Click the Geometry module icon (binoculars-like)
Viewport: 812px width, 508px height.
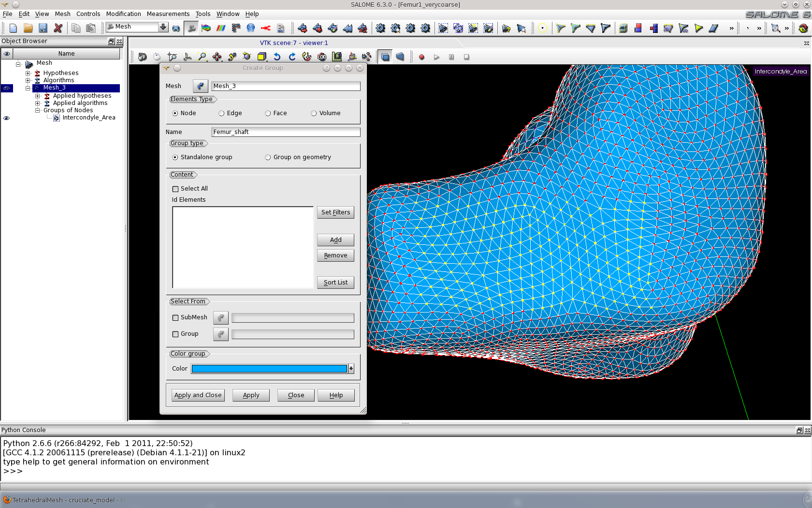tap(176, 28)
